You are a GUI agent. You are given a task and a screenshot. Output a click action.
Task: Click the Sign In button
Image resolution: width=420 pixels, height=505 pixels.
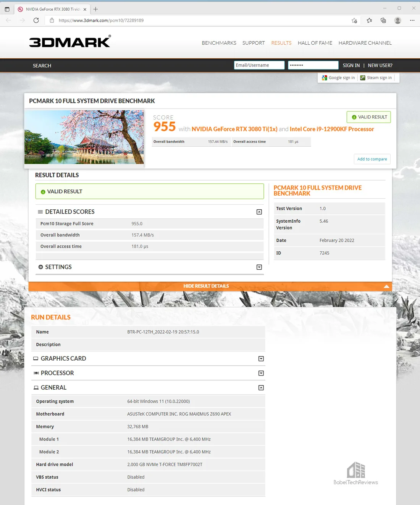351,65
